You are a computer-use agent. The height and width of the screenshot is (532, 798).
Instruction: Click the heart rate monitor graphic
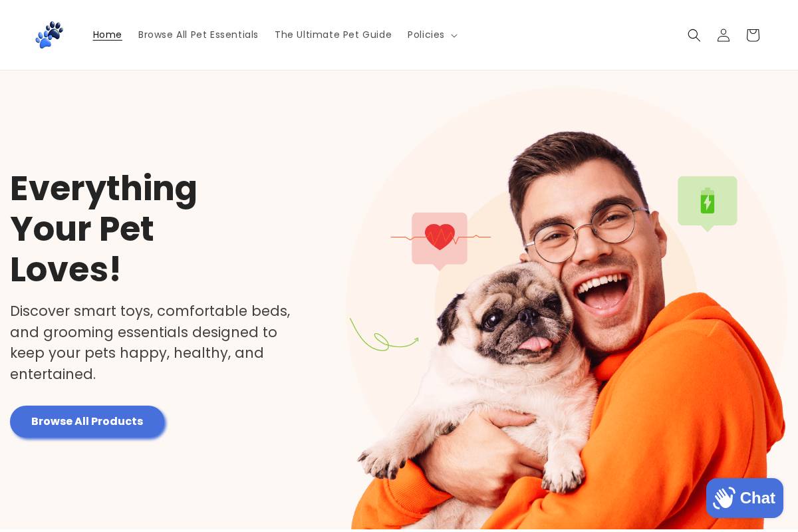click(x=440, y=240)
